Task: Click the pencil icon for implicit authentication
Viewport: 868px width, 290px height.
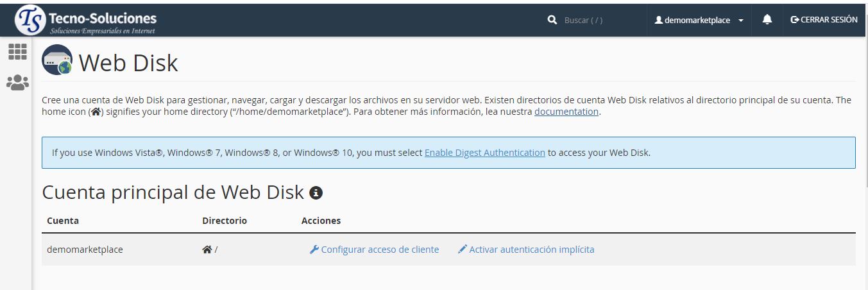Action: 462,250
